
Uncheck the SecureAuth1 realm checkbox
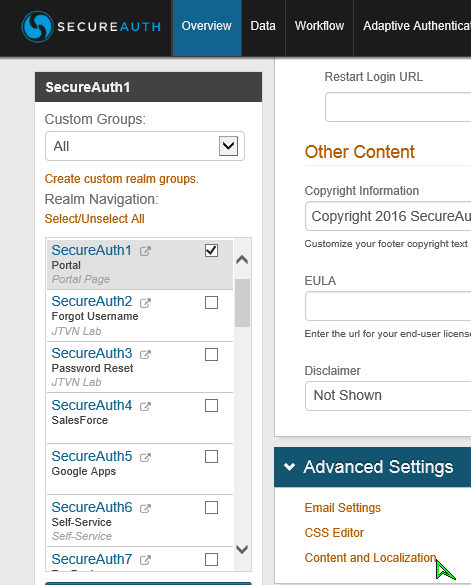(211, 250)
